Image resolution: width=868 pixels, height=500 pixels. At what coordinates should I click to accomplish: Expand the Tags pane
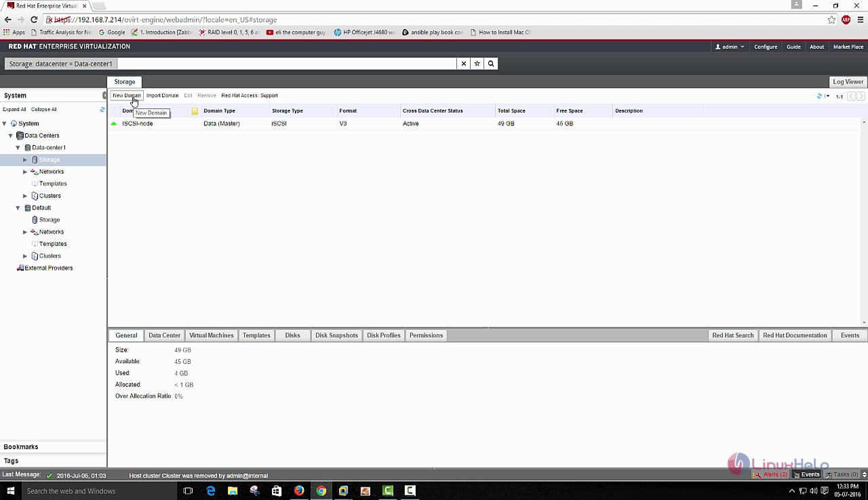point(54,461)
